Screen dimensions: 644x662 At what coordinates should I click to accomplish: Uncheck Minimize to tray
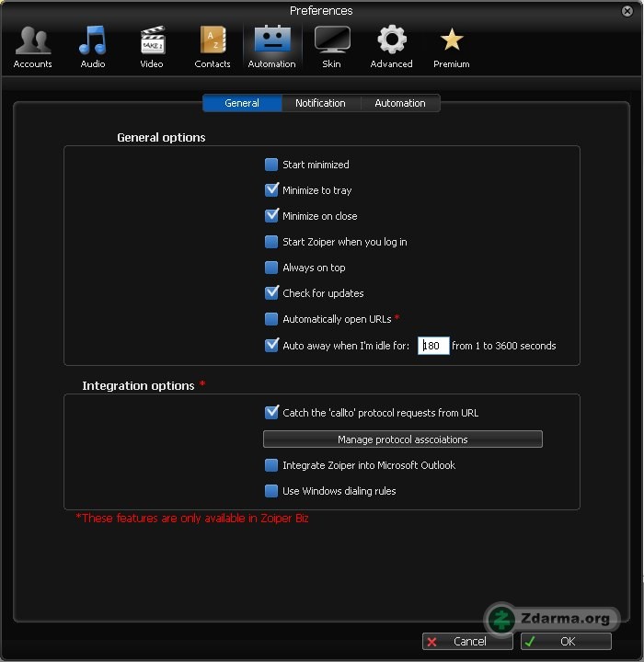(271, 190)
